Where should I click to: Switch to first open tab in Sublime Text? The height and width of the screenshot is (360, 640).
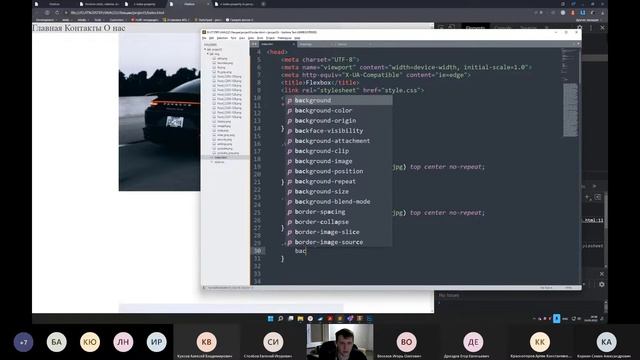tap(278, 44)
